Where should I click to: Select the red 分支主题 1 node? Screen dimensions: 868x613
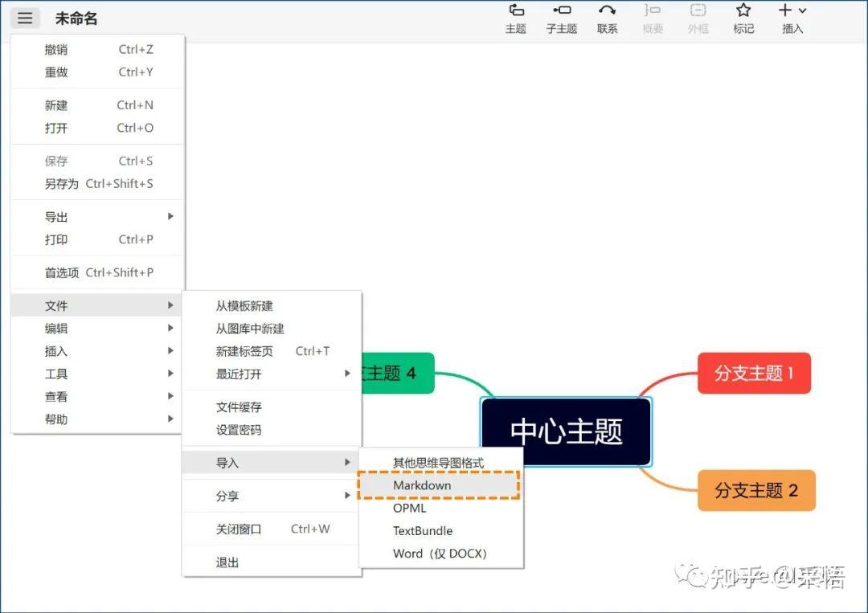click(x=754, y=373)
